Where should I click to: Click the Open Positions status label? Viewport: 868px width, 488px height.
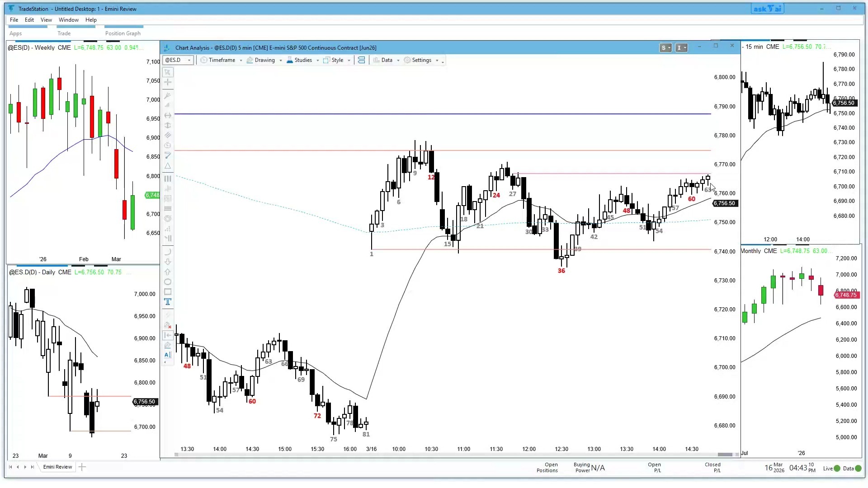pos(547,468)
